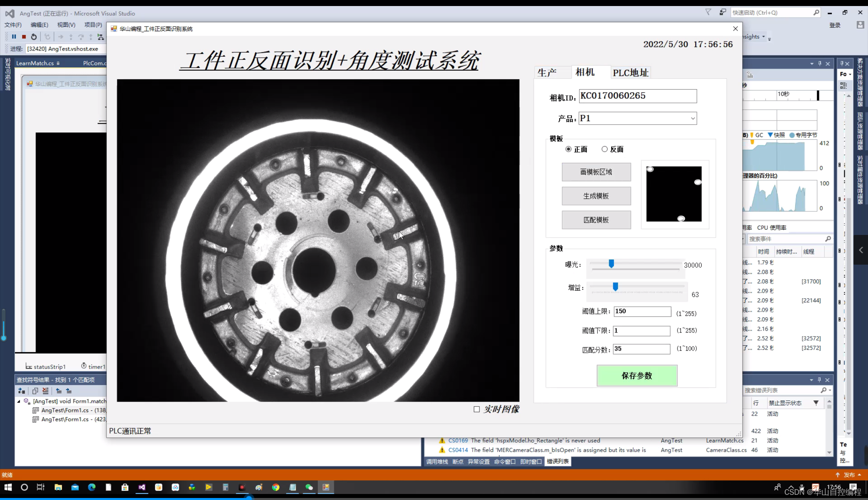Screen dimensions: 868x500
Task: Enable the 实时图像 checkbox
Action: [477, 409]
